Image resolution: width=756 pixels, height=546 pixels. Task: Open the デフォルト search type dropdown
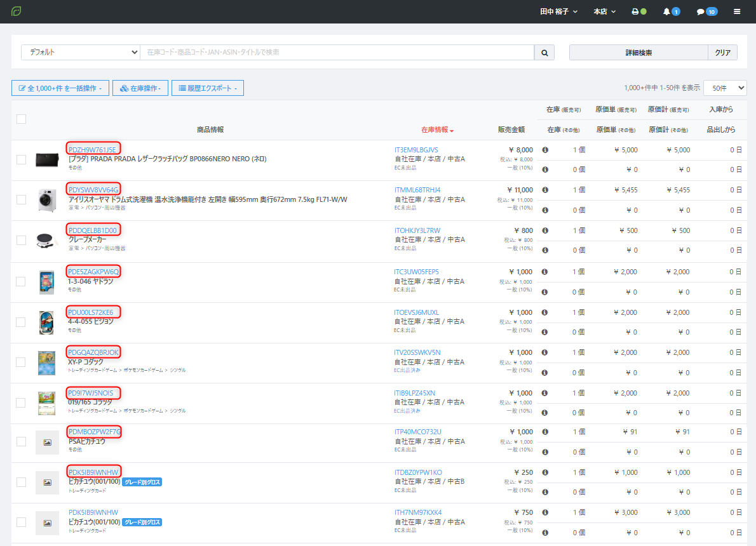point(81,53)
